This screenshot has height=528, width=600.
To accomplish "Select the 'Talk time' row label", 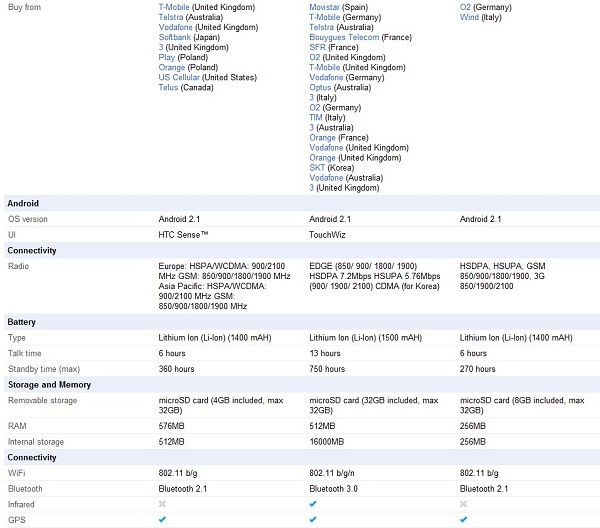I will click(24, 353).
